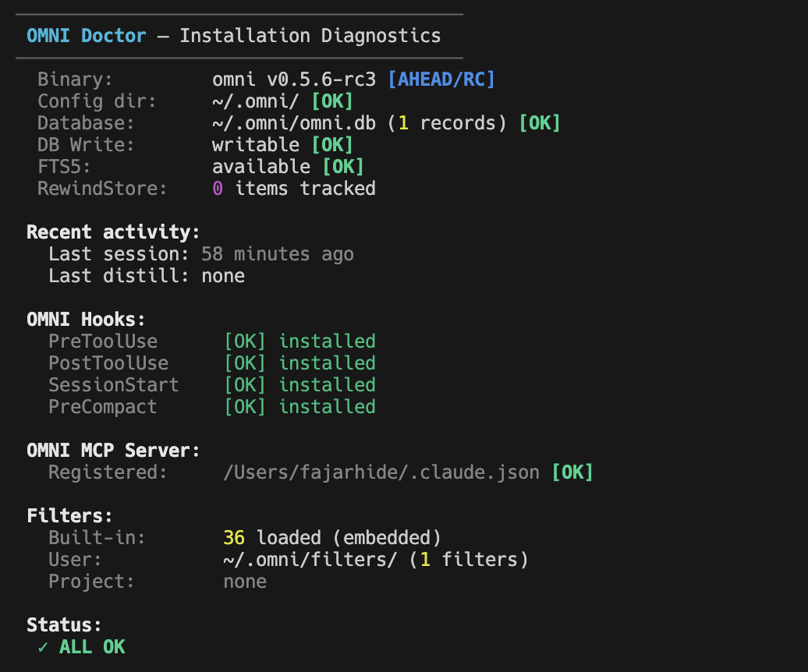Viewport: 808px width, 672px height.
Task: Click the 'PreToolUse' hook name
Action: click(102, 341)
